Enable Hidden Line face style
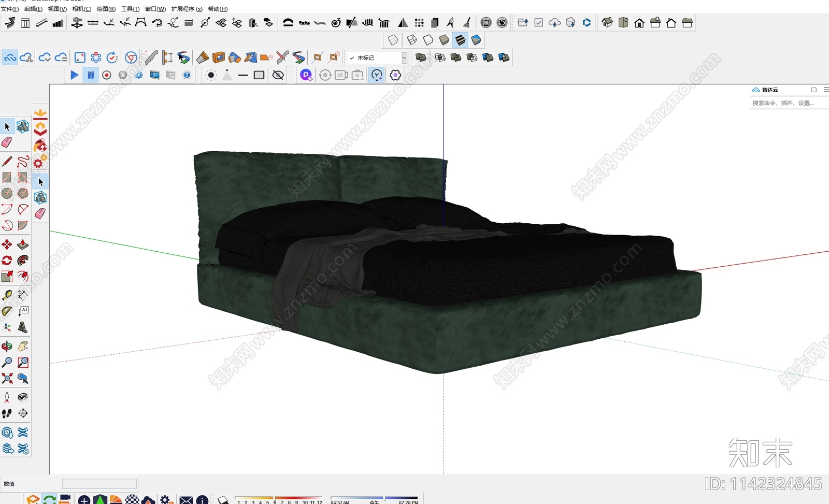The image size is (829, 504). [428, 40]
